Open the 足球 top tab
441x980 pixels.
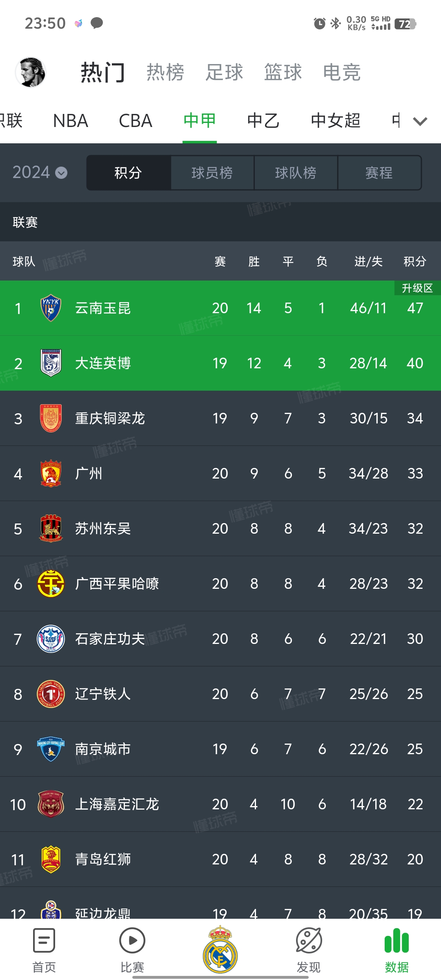pyautogui.click(x=224, y=72)
